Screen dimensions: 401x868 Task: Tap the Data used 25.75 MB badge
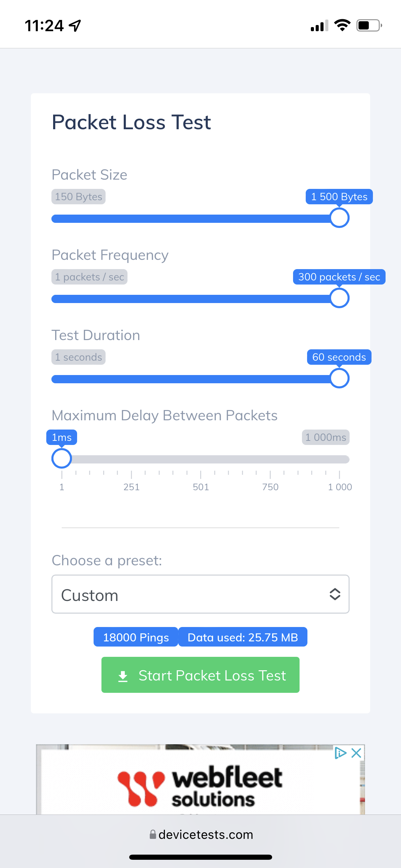point(243,637)
